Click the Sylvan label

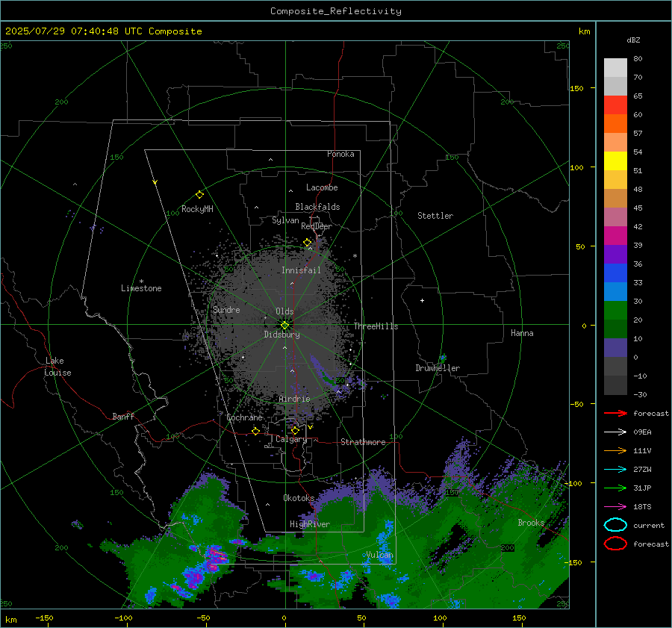click(x=285, y=220)
